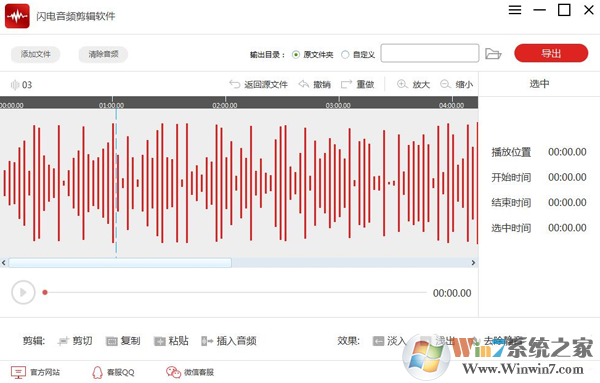
Task: Click the 返回源文件 revert icon
Action: 235,84
